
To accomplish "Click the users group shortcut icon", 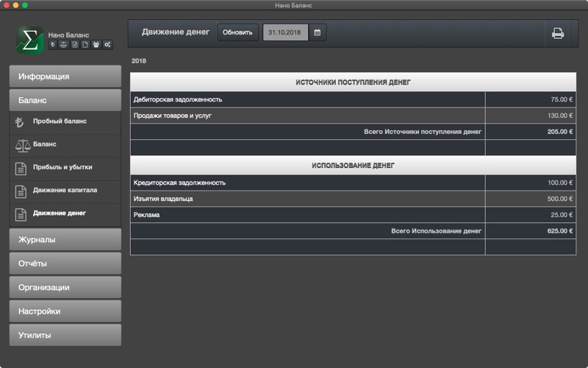I will (96, 45).
